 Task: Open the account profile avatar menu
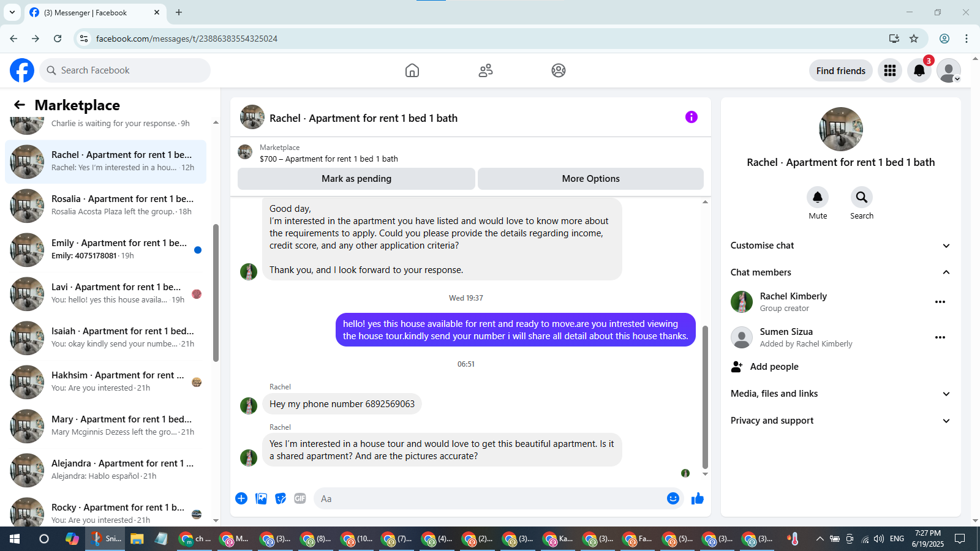949,70
